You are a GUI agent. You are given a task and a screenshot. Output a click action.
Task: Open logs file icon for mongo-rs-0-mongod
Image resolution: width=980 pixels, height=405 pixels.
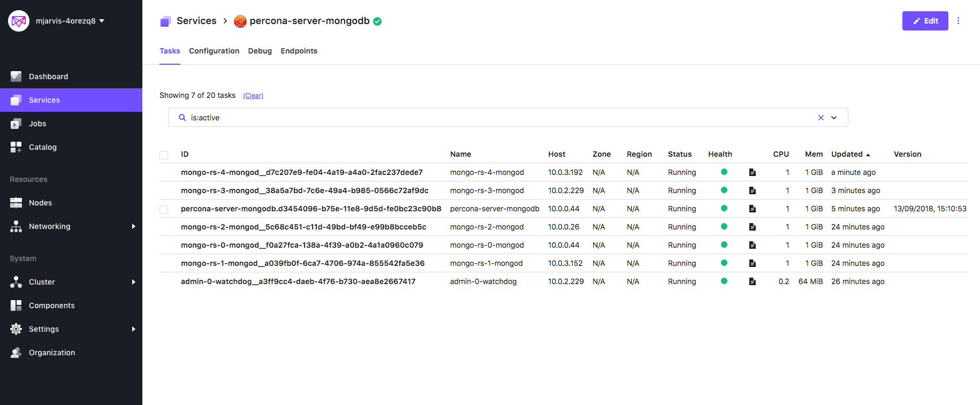pyautogui.click(x=752, y=245)
